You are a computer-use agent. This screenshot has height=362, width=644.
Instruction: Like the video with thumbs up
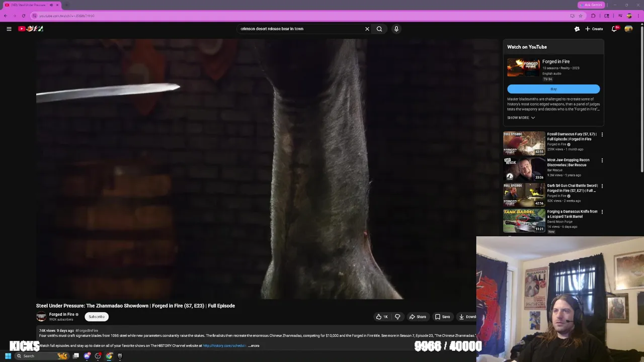[382, 317]
